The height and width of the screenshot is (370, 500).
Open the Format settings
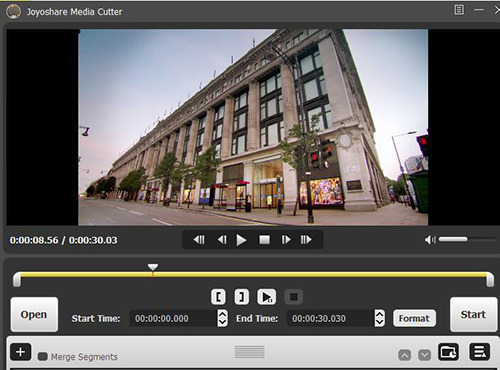click(x=414, y=318)
